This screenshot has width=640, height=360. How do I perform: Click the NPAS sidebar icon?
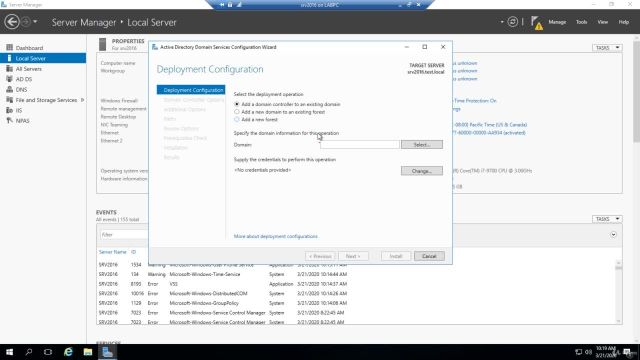click(x=9, y=120)
